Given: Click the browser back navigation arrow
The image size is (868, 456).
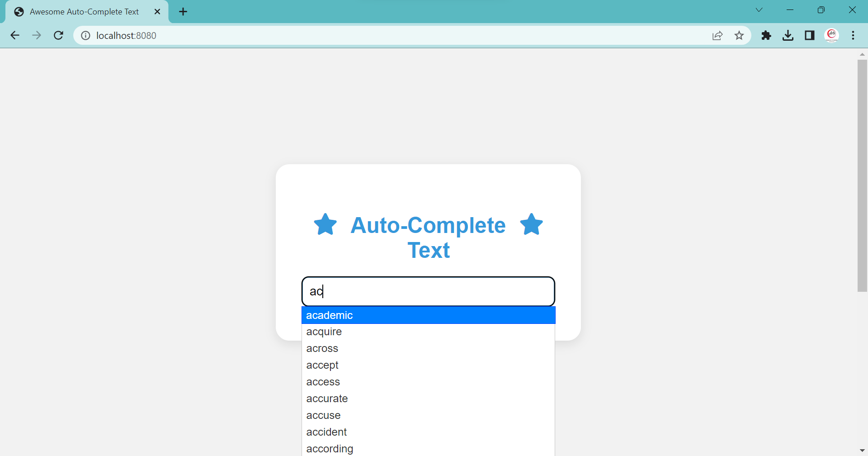Looking at the screenshot, I should coord(15,35).
